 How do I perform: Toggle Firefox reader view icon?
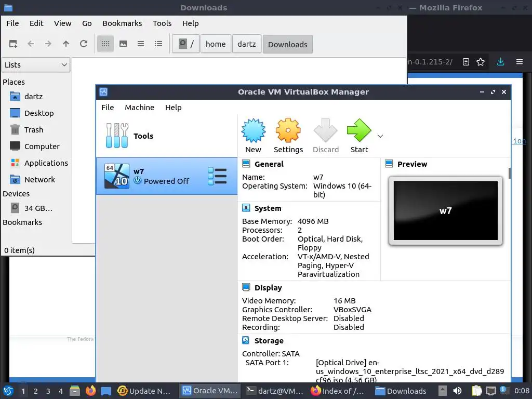click(466, 62)
